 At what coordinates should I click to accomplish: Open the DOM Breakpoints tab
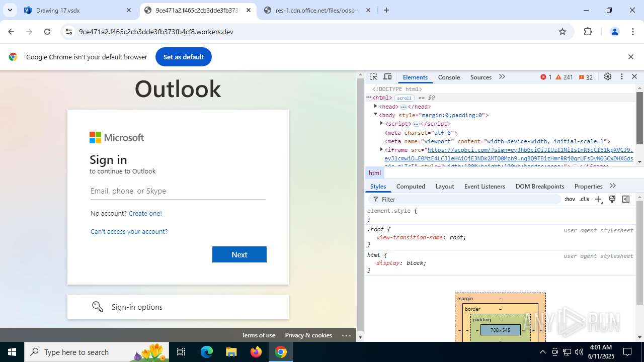click(x=540, y=186)
